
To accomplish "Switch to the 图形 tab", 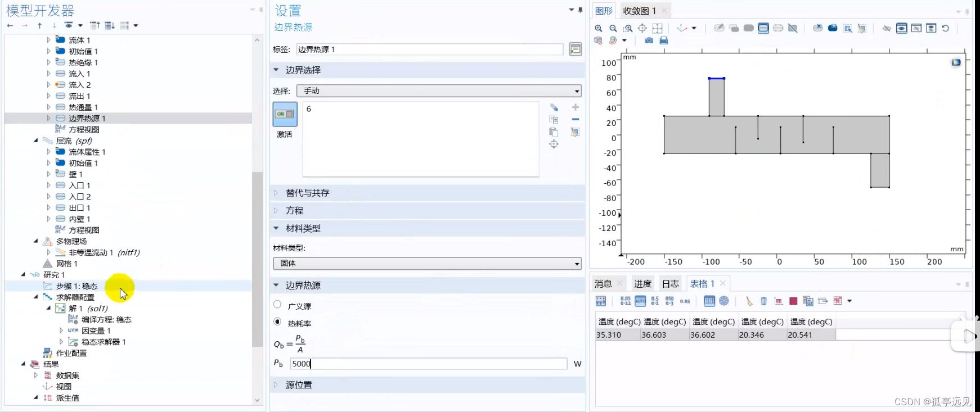I will pos(604,11).
